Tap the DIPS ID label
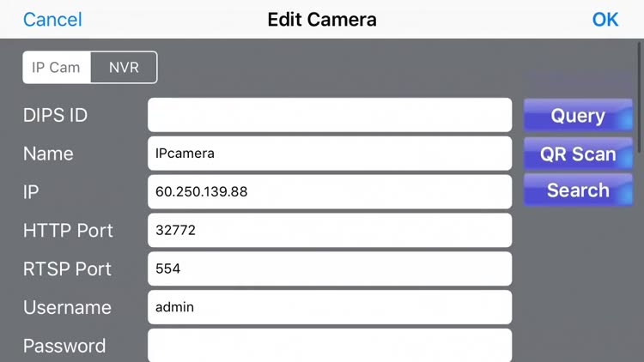 click(x=56, y=115)
